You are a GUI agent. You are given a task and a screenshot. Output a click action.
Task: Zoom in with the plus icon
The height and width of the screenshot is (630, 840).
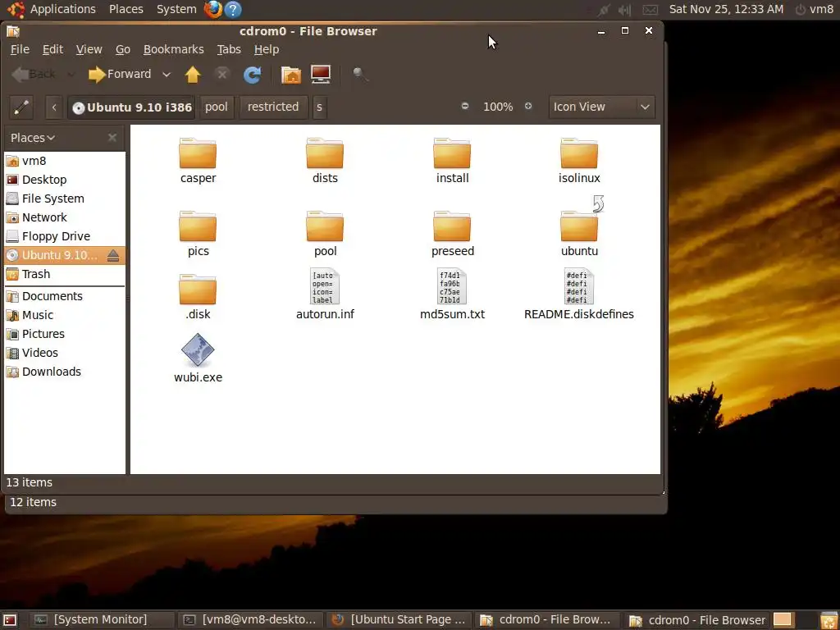click(x=528, y=106)
